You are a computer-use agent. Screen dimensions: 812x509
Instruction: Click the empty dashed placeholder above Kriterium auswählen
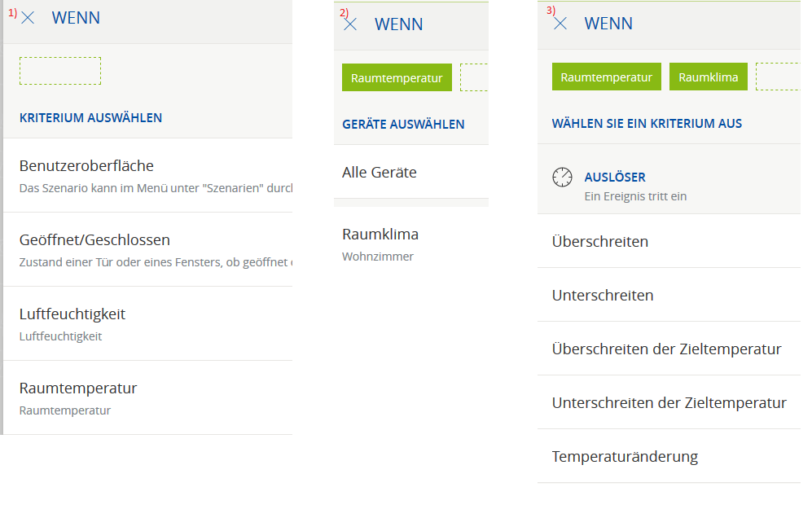click(x=60, y=71)
